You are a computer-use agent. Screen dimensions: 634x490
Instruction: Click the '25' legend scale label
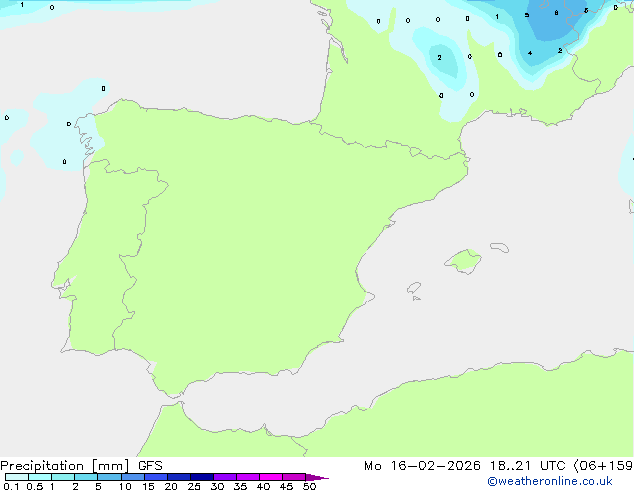194,486
